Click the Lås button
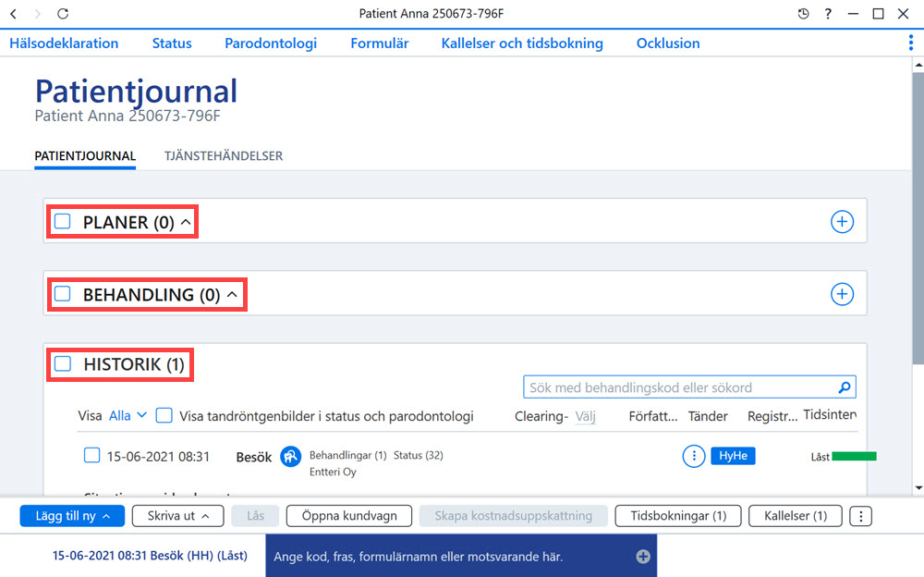The width and height of the screenshot is (924, 577). (x=255, y=516)
